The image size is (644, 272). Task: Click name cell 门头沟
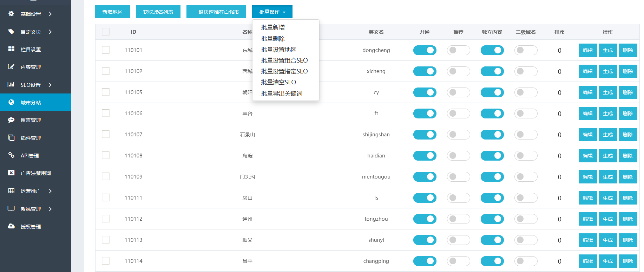click(248, 177)
